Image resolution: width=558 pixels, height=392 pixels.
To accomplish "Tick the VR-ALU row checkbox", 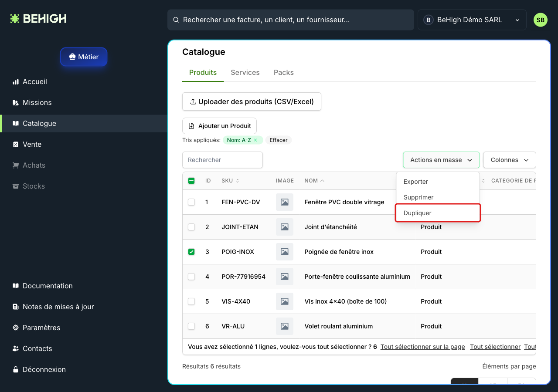I will pos(191,326).
